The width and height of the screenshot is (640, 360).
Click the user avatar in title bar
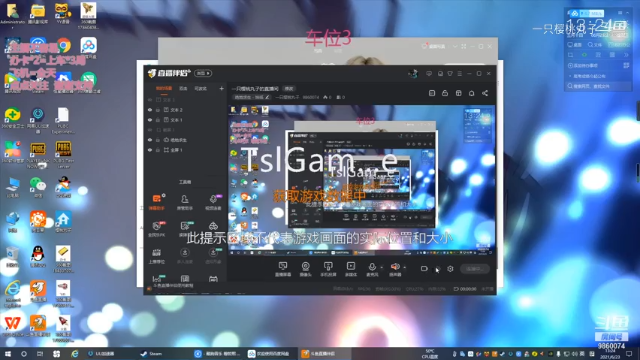tap(413, 73)
